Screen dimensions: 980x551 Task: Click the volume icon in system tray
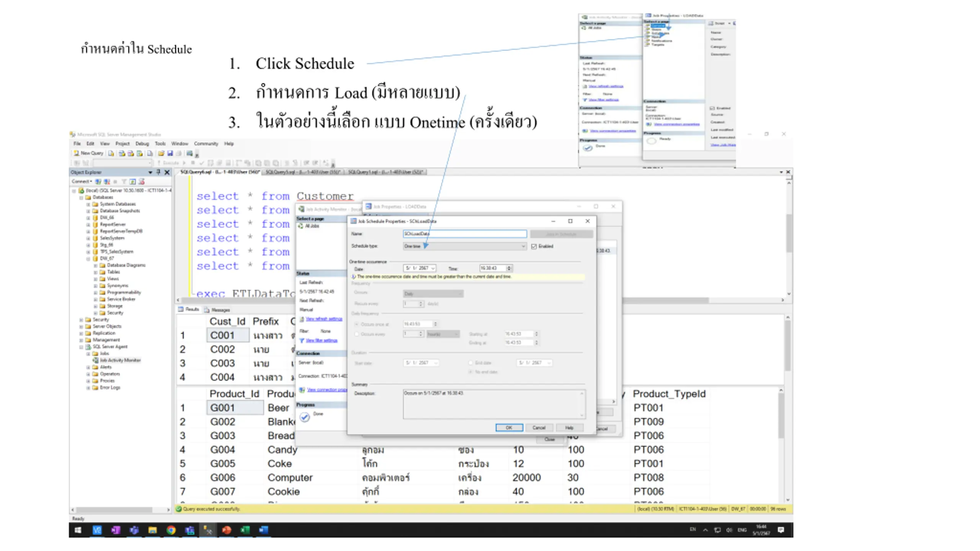[729, 530]
